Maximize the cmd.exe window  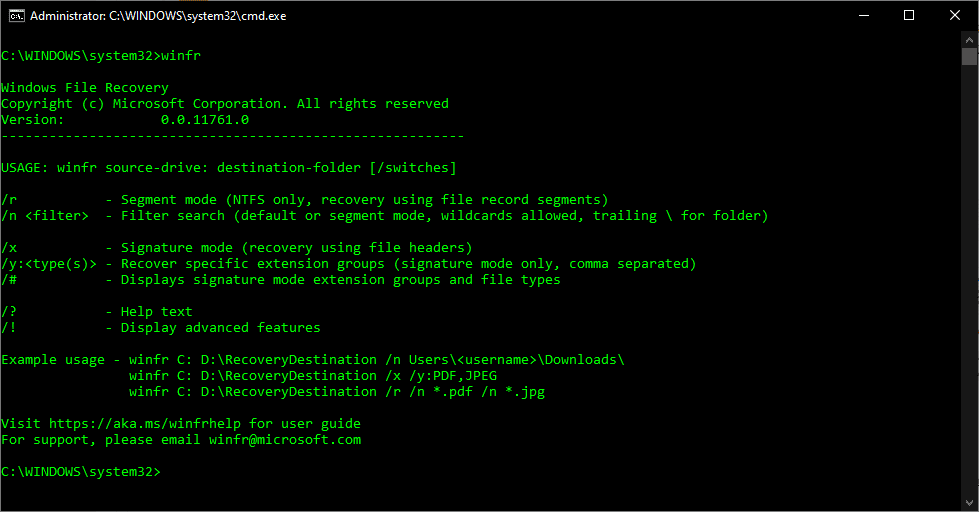(x=909, y=15)
